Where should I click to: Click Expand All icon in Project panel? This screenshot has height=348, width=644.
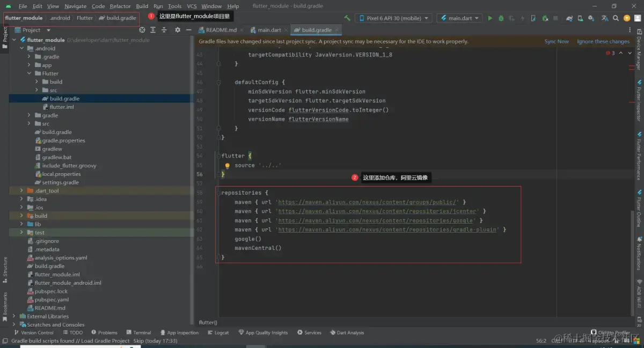[x=153, y=30]
